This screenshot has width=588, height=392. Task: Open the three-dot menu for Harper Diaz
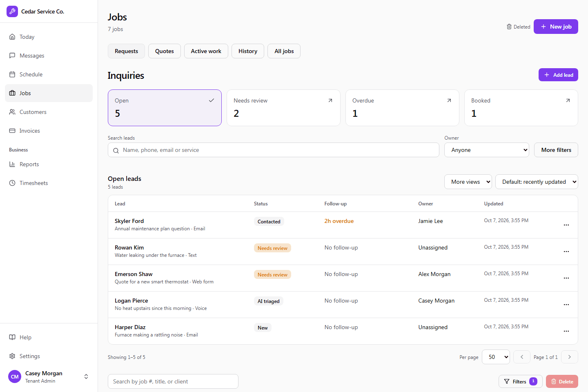[x=566, y=331]
